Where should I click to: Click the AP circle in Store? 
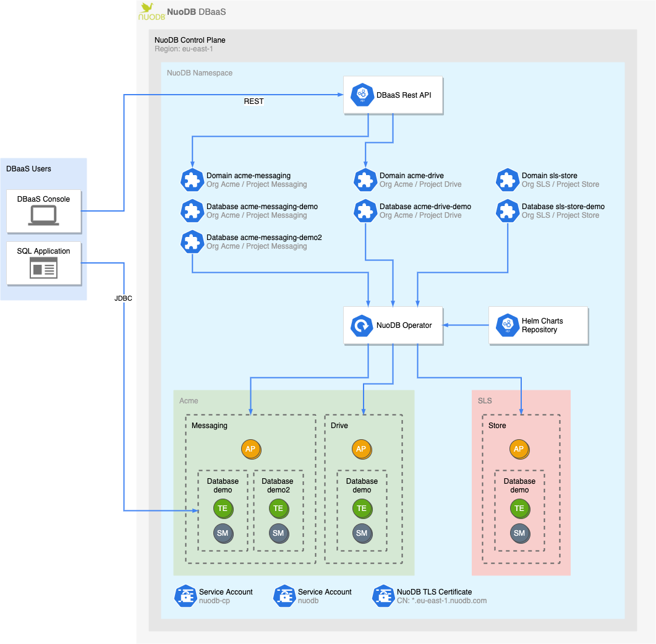[x=519, y=449]
